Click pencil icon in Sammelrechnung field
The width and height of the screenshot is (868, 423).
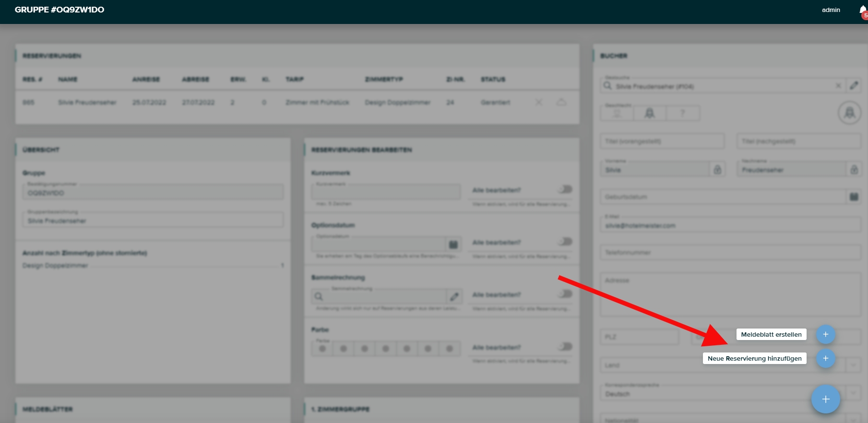coord(454,297)
